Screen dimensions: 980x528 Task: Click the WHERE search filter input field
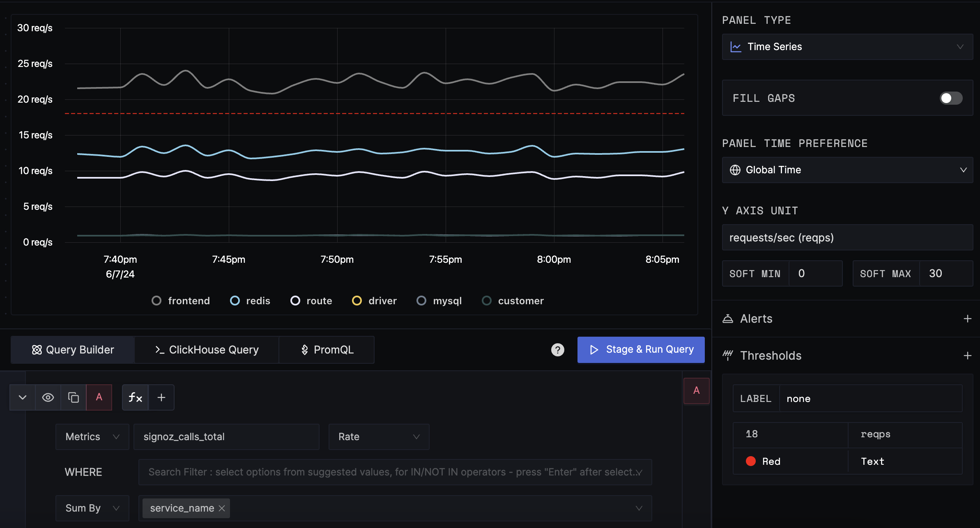pyautogui.click(x=393, y=472)
